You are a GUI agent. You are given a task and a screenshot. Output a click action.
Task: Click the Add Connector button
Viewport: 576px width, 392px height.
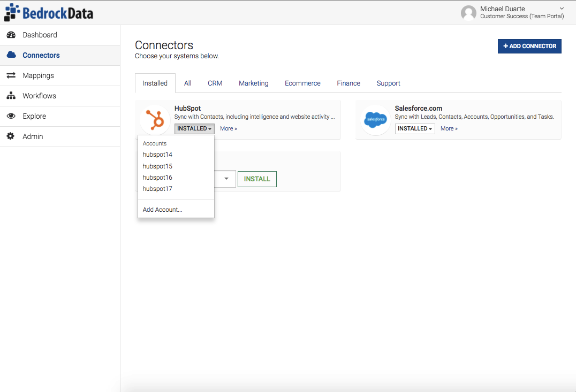(529, 46)
